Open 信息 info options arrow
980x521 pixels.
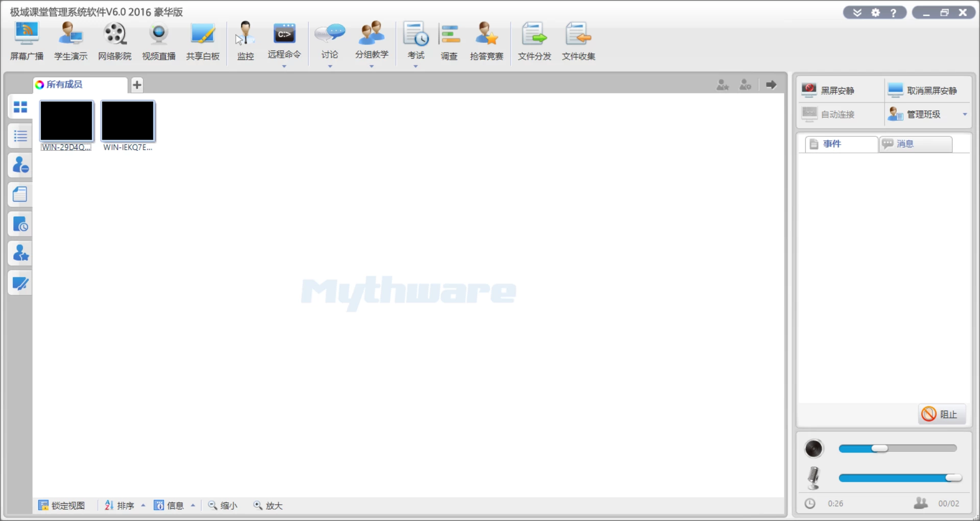[193, 506]
